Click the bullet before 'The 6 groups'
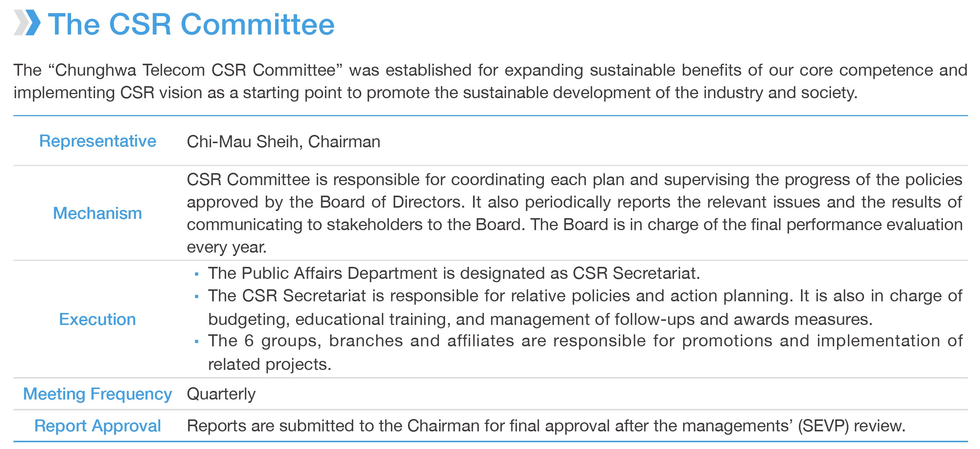This screenshot has height=449, width=980. (197, 341)
